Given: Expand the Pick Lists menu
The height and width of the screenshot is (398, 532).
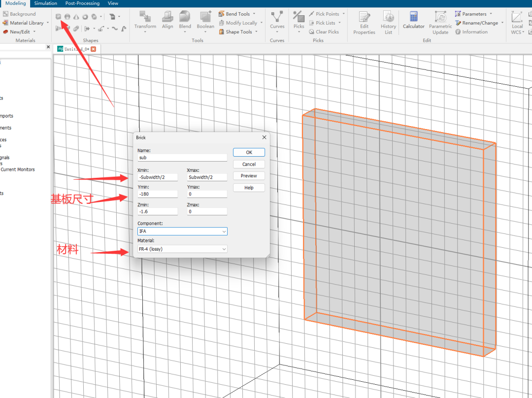Looking at the screenshot, I should pyautogui.click(x=339, y=23).
